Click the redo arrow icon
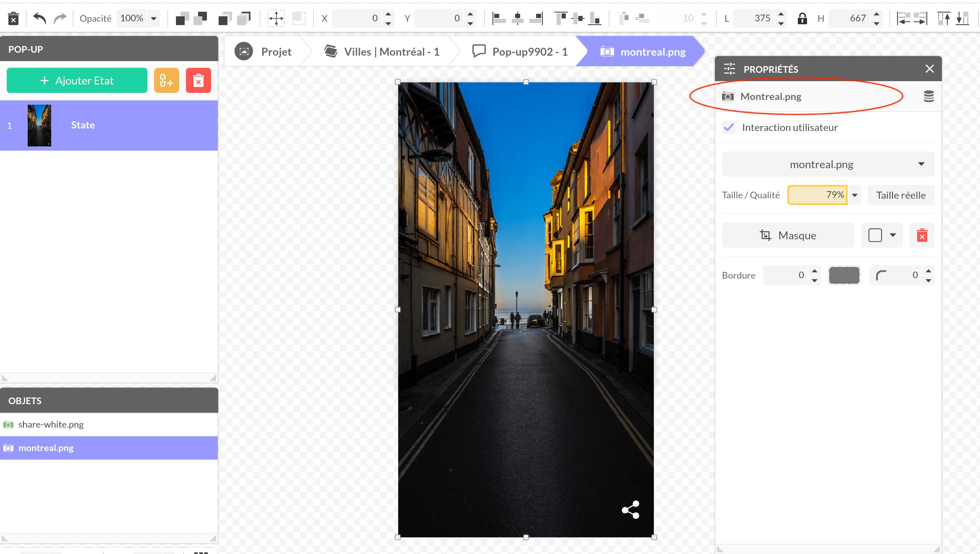 (x=61, y=18)
